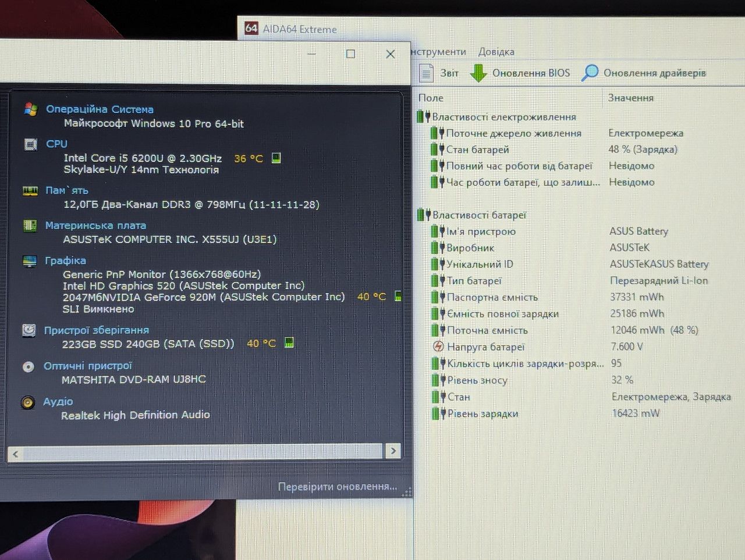Select the Унікальний ID row
The image size is (745, 560).
(x=581, y=264)
